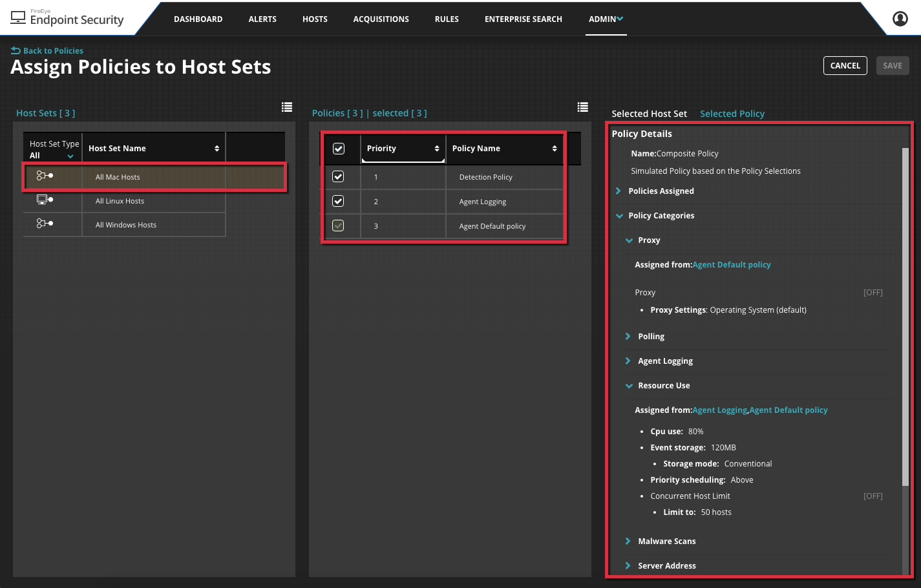Screen dimensions: 921x588
Task: Open the Policies list view icon
Action: (x=583, y=107)
